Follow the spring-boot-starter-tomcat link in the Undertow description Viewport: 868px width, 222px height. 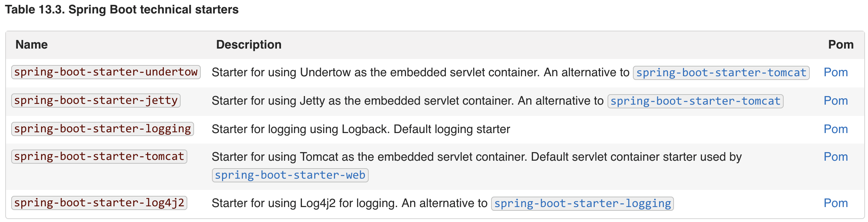721,73
